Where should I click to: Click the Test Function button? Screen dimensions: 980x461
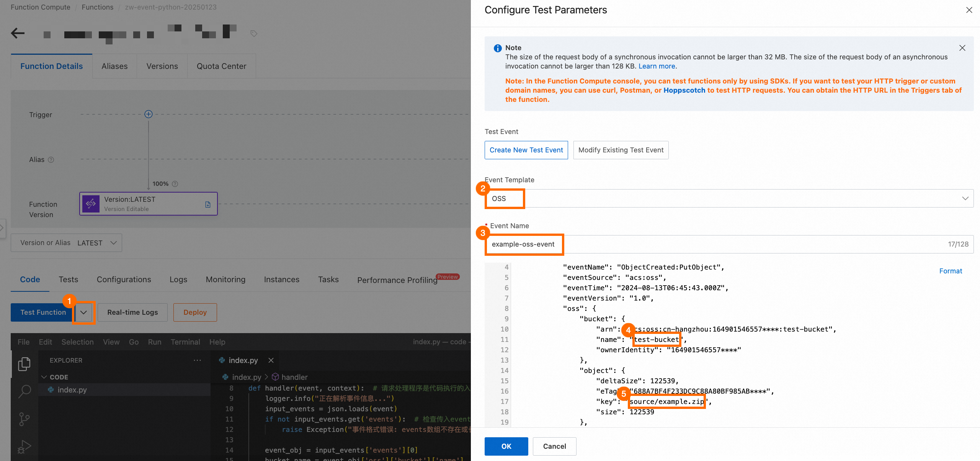tap(43, 312)
